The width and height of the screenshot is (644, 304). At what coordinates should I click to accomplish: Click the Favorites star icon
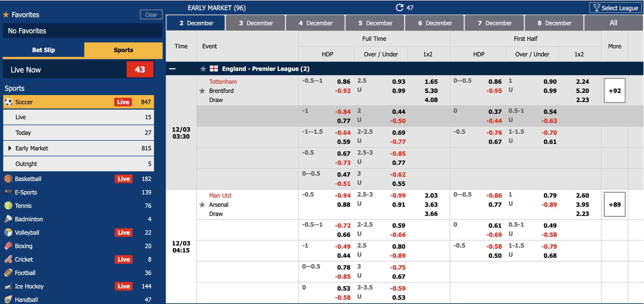coord(6,15)
